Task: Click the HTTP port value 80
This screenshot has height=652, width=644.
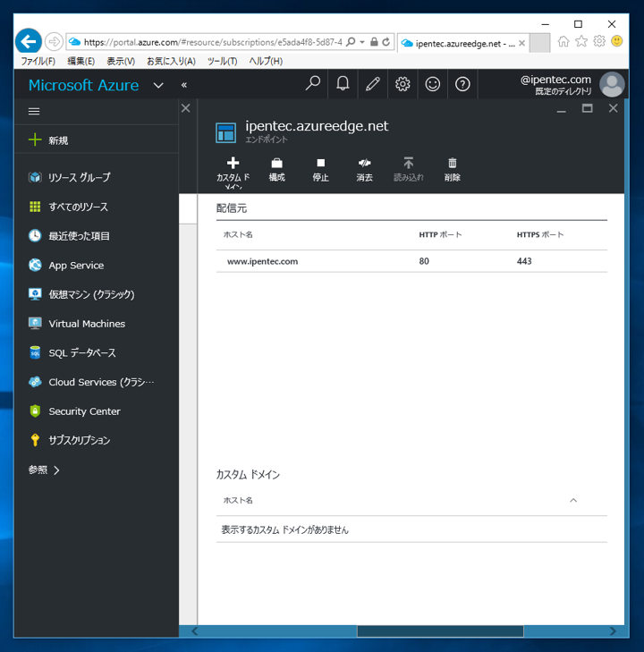Action: [x=424, y=261]
